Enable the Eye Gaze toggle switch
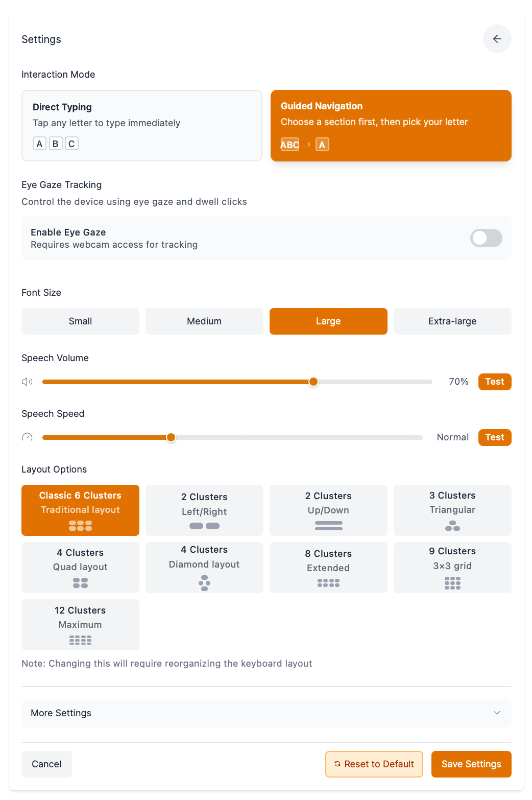This screenshot has height=800, width=532. pyautogui.click(x=486, y=238)
